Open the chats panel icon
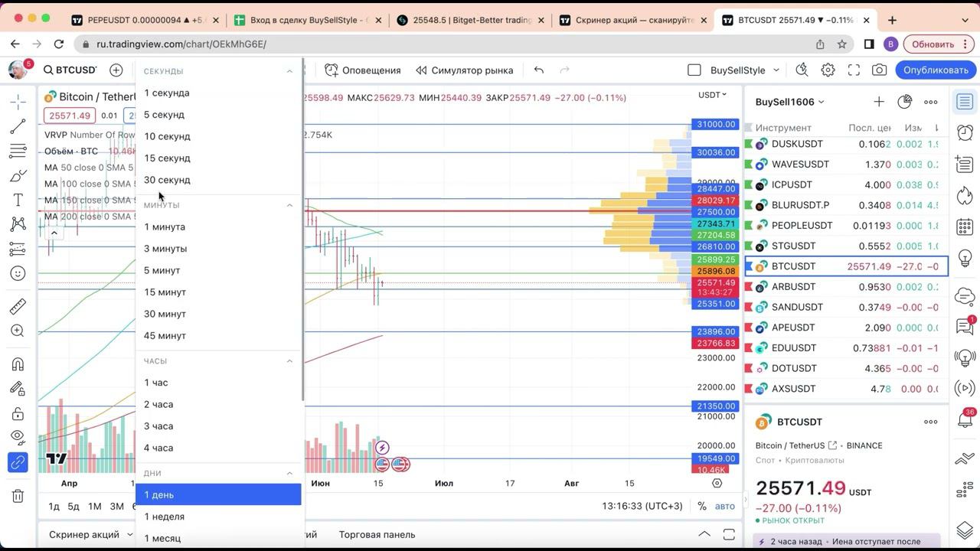This screenshot has height=551, width=980. pyautogui.click(x=965, y=327)
